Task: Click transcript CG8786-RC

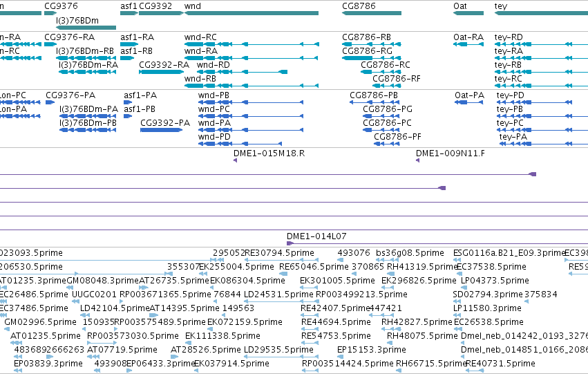Action: [380, 72]
